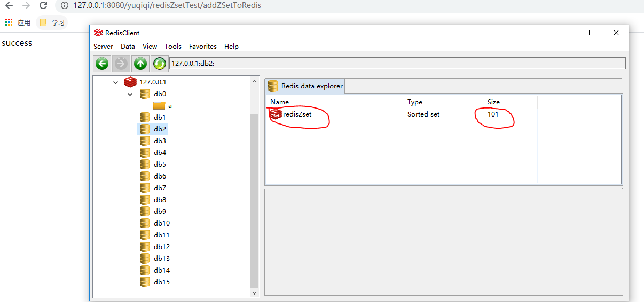Click the database icon on Redis data explorer tab
Screen dimensions: 644x302
click(273, 86)
